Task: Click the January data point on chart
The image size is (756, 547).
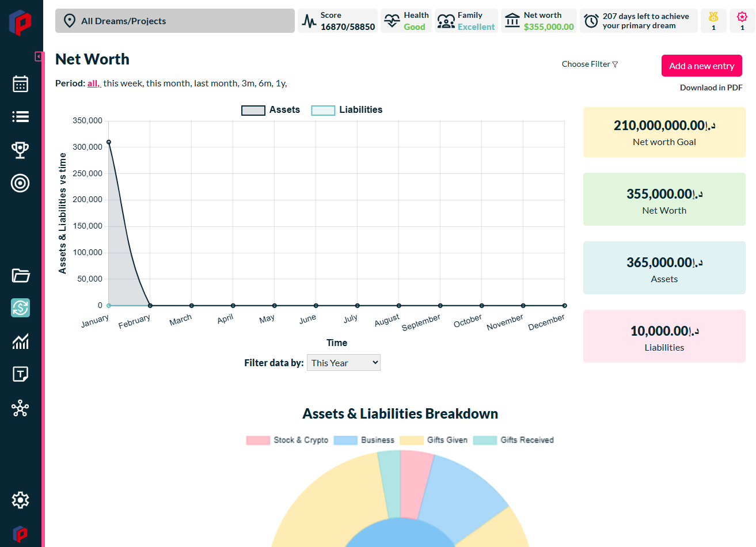Action: (x=109, y=142)
